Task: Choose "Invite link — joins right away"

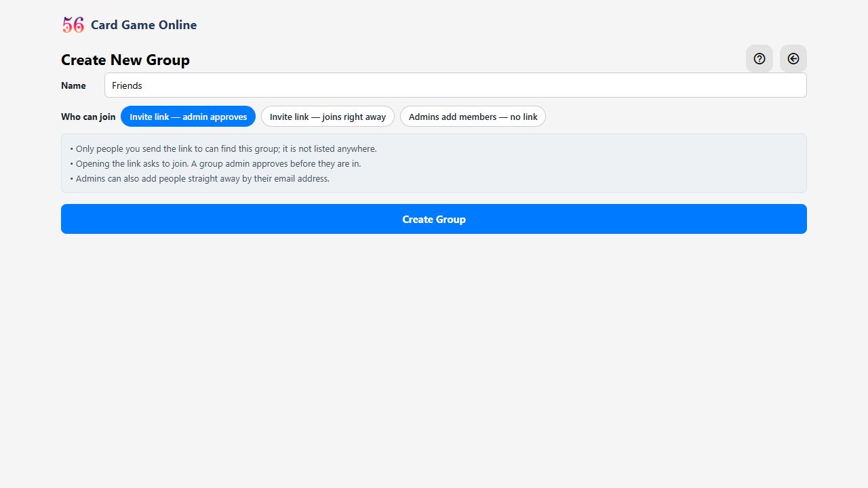Action: tap(328, 117)
